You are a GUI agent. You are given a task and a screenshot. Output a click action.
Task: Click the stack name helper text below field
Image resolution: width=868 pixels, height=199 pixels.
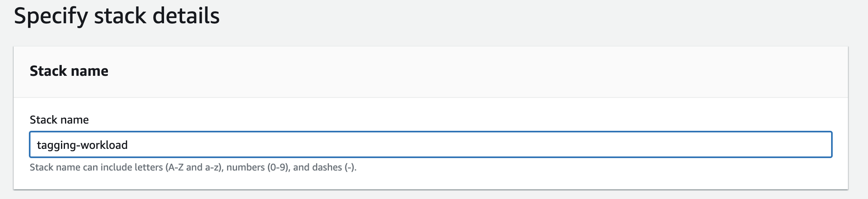[193, 167]
